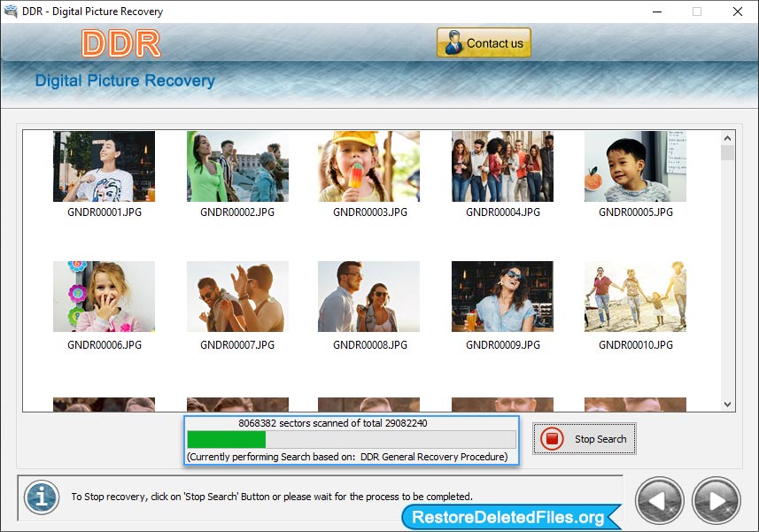Click the file name GNDR00008.JPG
This screenshot has height=532, width=759.
pos(370,345)
